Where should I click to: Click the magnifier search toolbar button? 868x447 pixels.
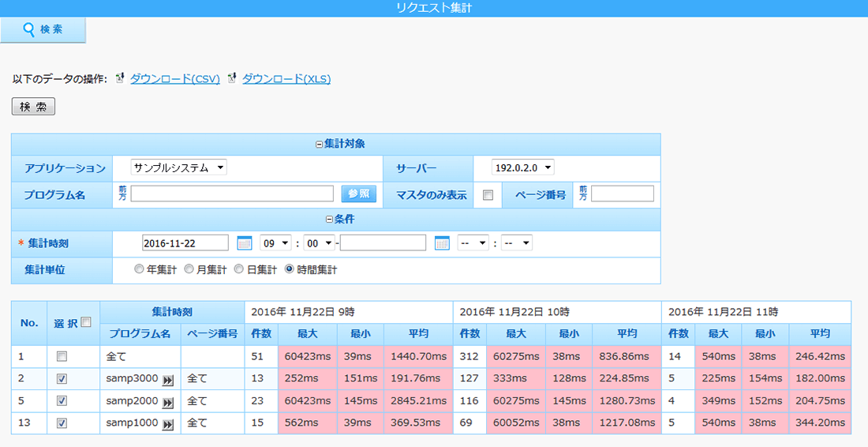[43, 30]
